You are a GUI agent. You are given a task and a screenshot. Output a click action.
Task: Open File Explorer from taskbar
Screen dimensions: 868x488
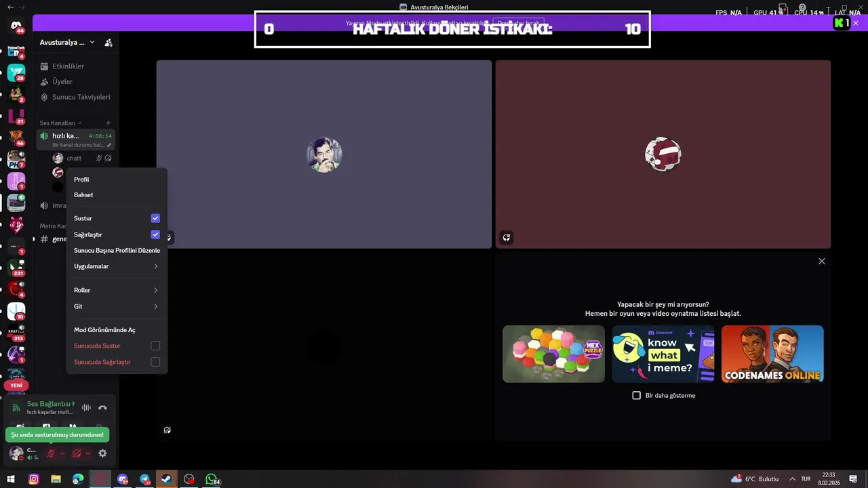pyautogui.click(x=56, y=479)
